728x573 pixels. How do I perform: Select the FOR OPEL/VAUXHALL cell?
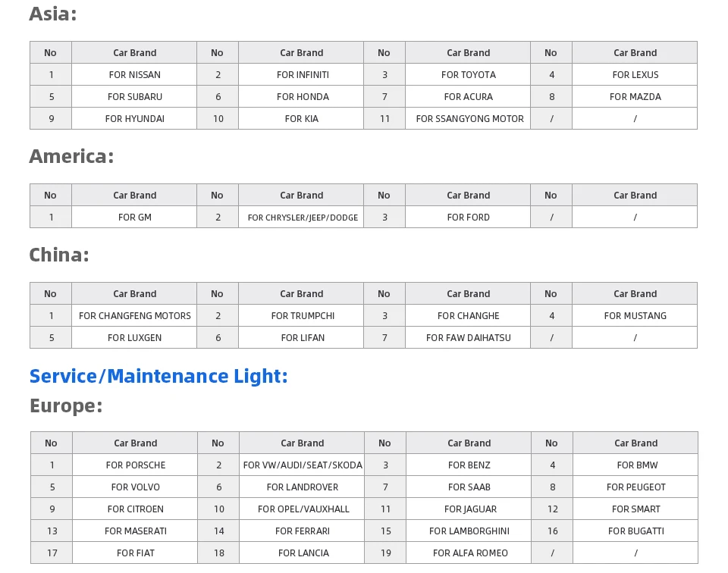click(303, 509)
